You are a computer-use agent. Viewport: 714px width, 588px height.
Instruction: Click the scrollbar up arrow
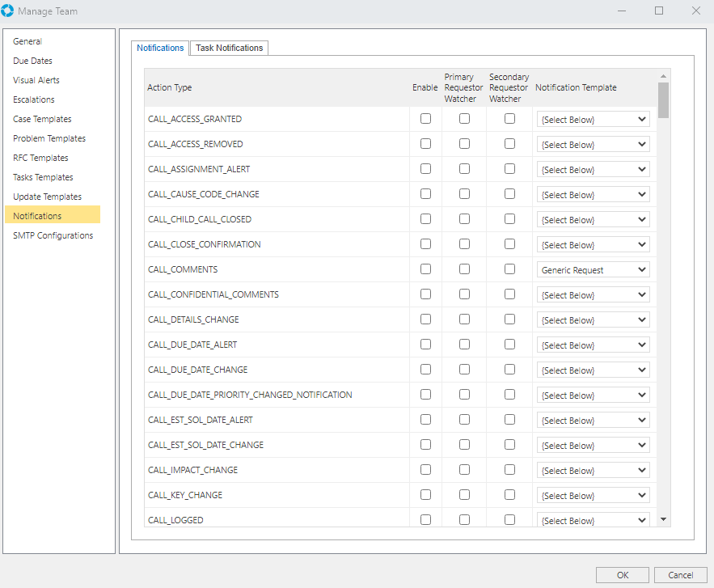(663, 75)
